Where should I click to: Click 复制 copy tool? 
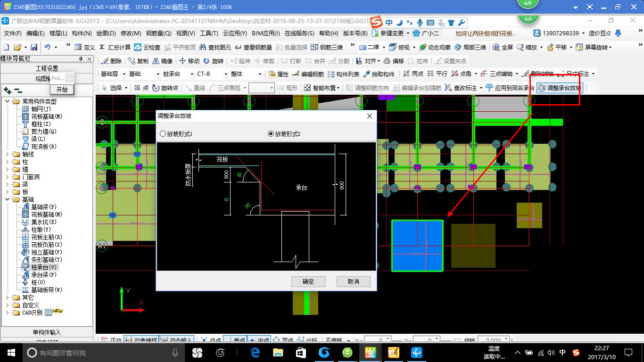point(138,61)
